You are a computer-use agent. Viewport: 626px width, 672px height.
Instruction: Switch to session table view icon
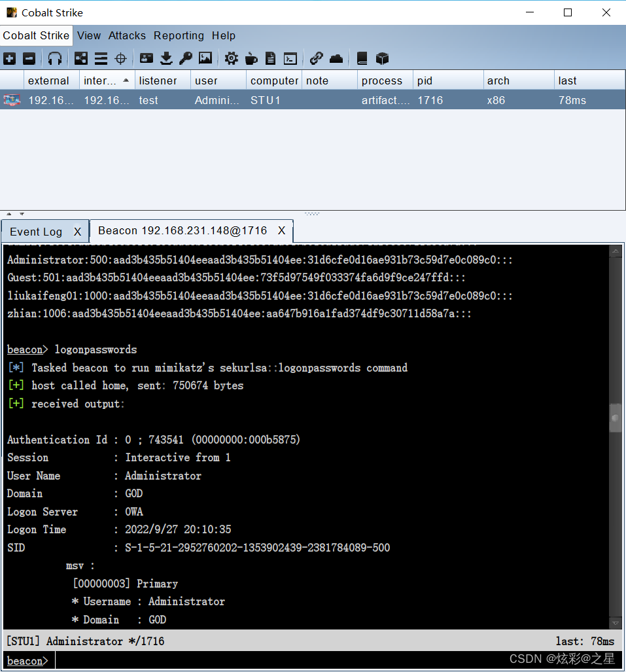101,58
